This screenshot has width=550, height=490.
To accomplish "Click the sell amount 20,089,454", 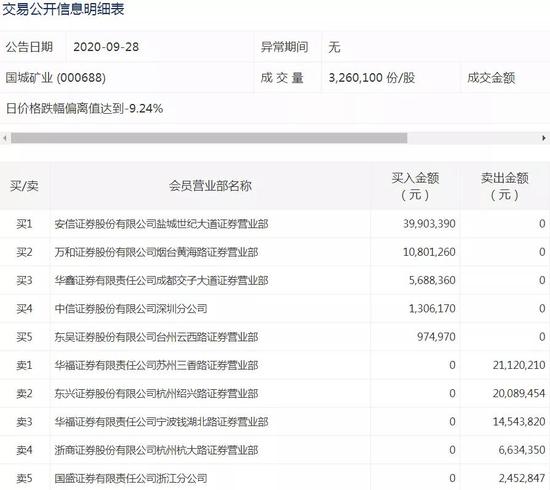I will pos(519,394).
